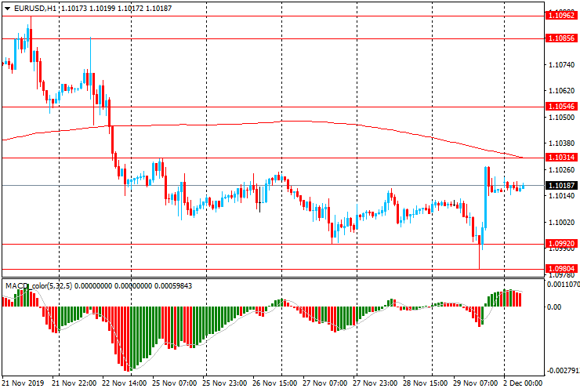
Task: Click the 25 Nov 23:00 time label
Action: tap(224, 383)
